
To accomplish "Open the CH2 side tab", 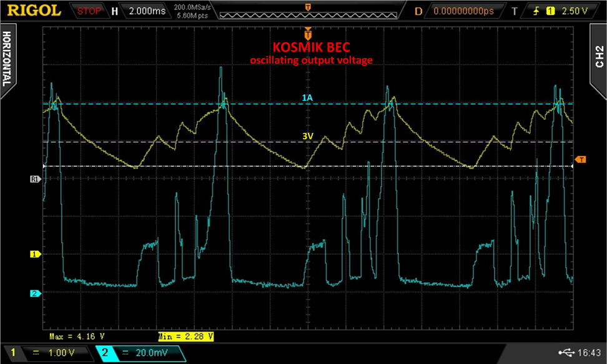I will point(599,56).
